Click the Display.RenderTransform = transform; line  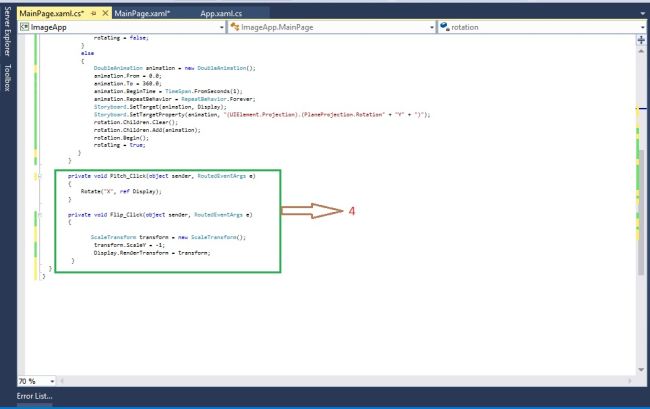coord(152,253)
